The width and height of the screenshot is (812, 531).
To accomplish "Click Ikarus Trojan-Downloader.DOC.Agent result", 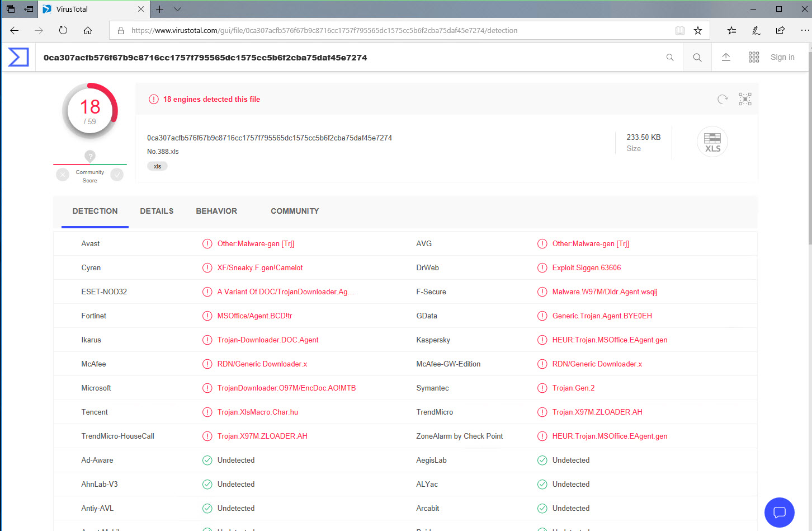I will click(x=268, y=340).
